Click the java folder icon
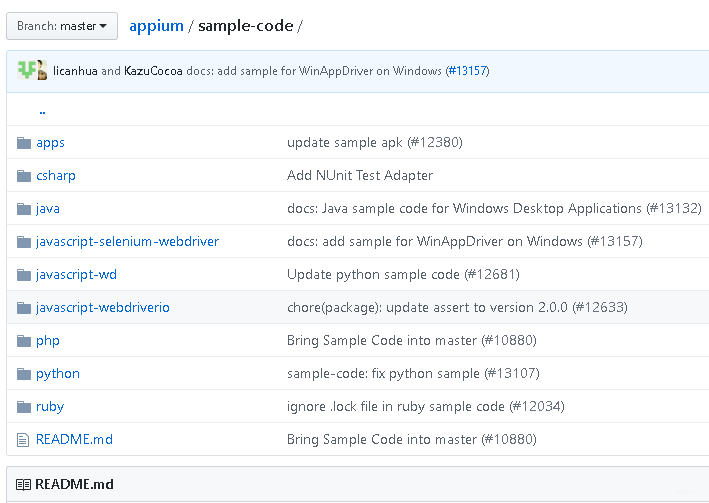This screenshot has height=503, width=709. [x=24, y=209]
